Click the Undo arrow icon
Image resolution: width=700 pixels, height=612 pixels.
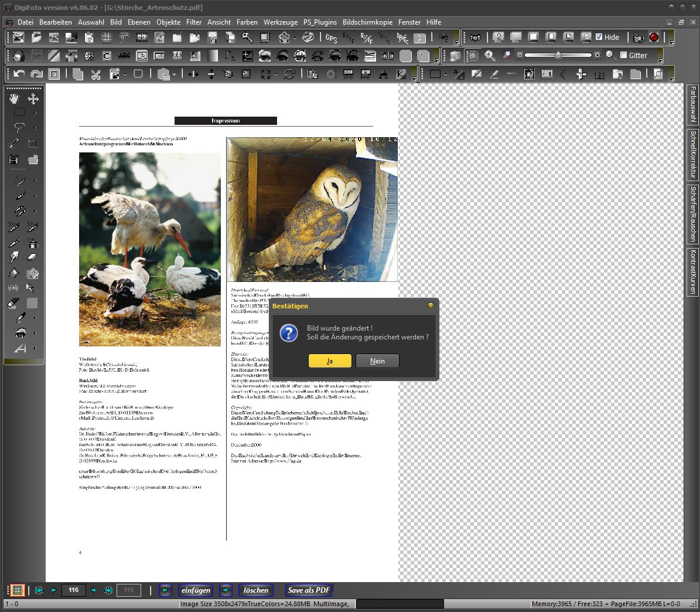point(19,74)
